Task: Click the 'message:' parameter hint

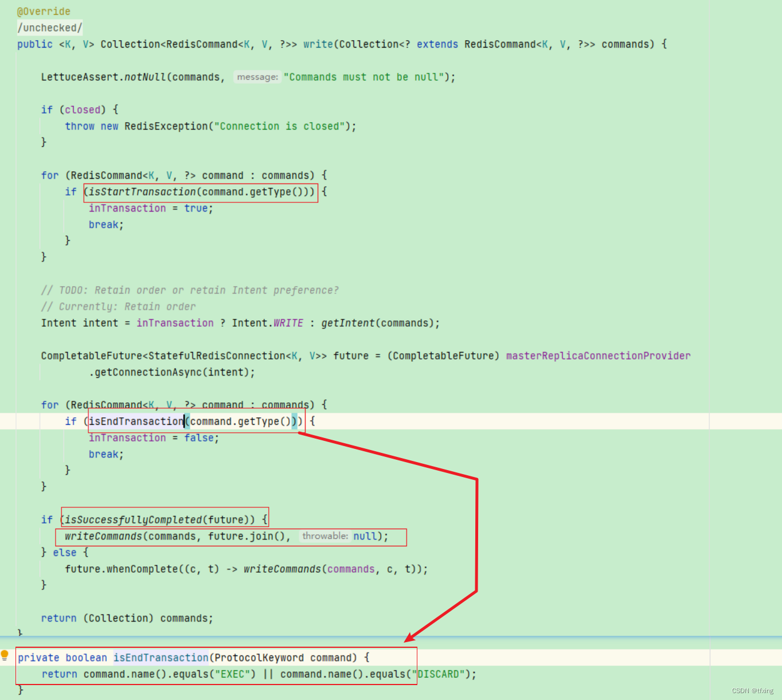Action: pos(257,77)
